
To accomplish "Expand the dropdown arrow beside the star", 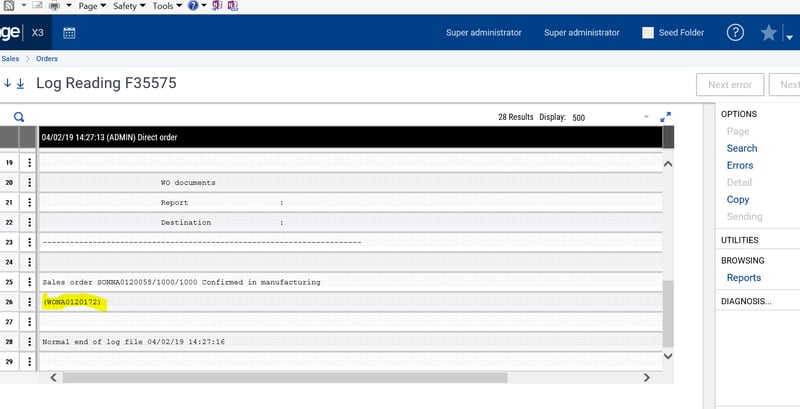I will [790, 33].
